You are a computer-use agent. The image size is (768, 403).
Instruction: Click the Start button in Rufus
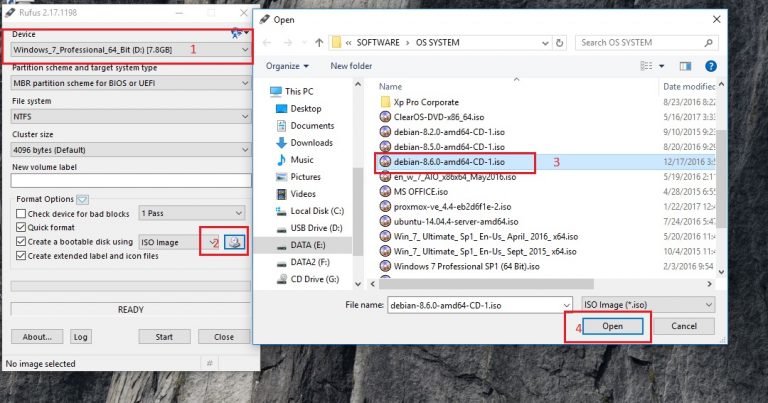pos(165,337)
